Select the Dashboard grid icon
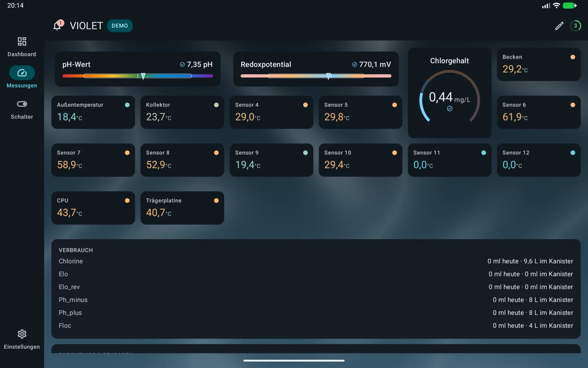The image size is (588, 368). click(22, 41)
